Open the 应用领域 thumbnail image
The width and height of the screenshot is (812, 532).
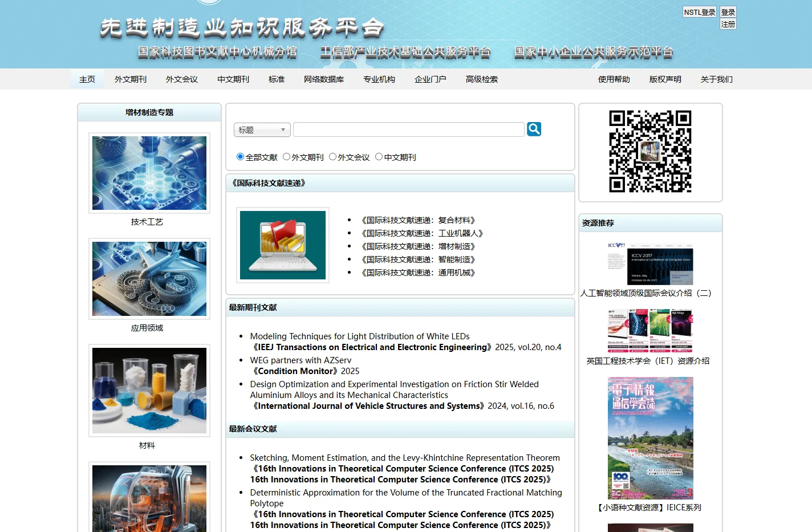149,279
